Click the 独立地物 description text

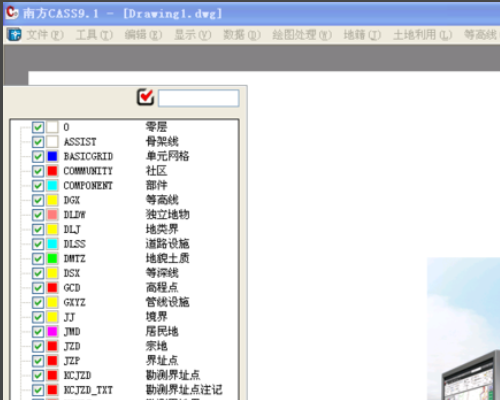(x=167, y=214)
